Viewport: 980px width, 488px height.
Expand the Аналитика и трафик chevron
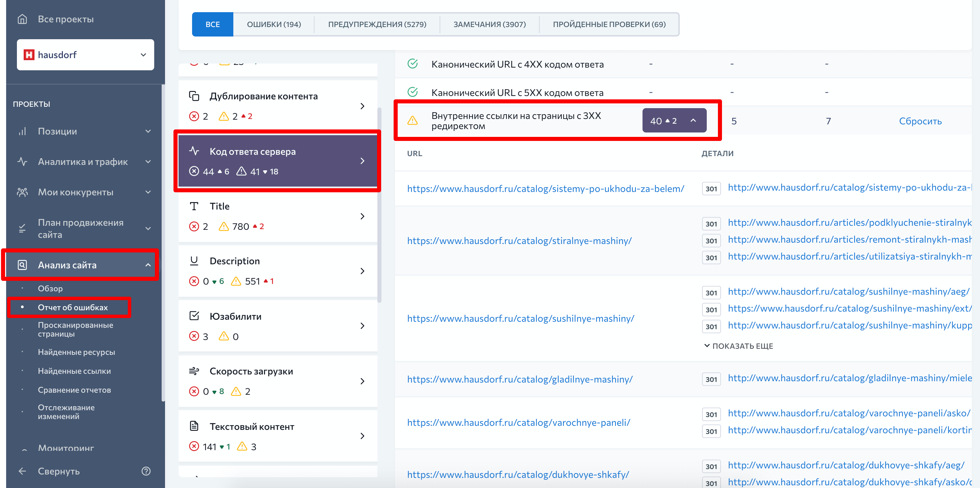148,162
